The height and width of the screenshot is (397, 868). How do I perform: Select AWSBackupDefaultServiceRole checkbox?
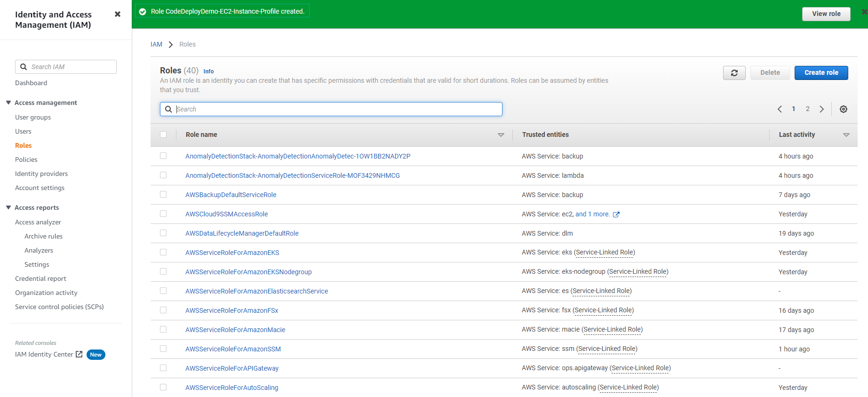[x=163, y=194]
